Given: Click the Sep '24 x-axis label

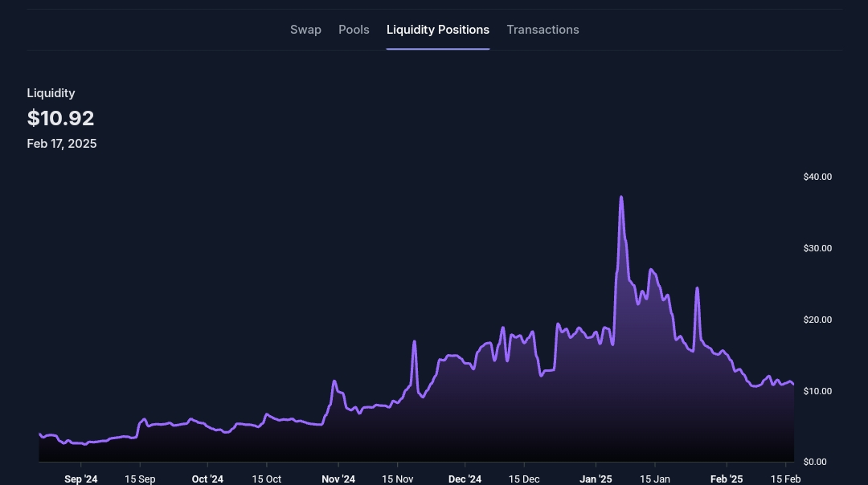Looking at the screenshot, I should pos(81,479).
